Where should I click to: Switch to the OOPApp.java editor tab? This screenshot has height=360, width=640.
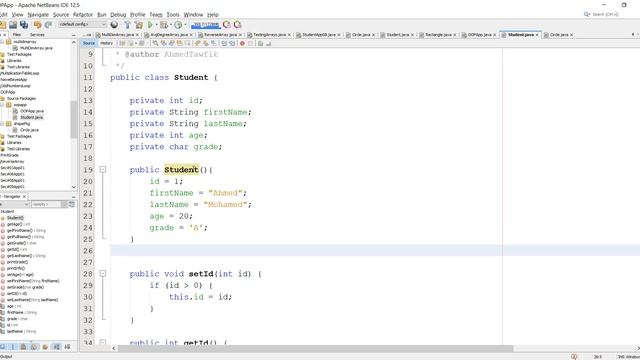pyautogui.click(x=480, y=35)
